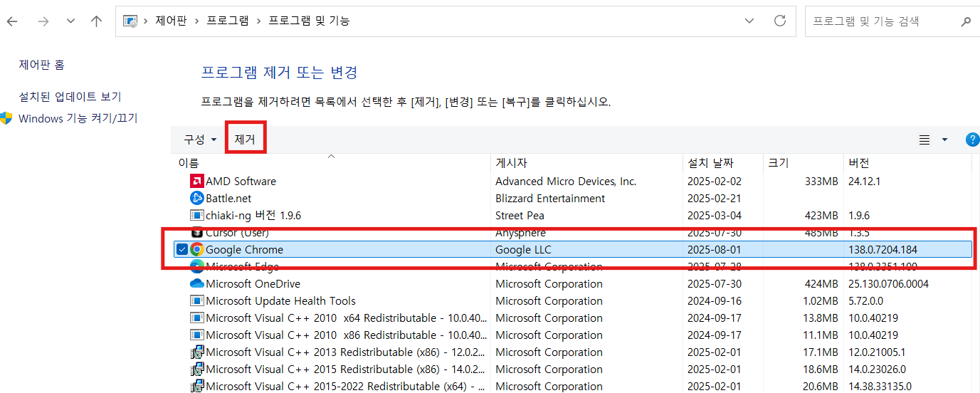Open the view options dropdown arrow
This screenshot has height=393, width=980.
(x=944, y=140)
